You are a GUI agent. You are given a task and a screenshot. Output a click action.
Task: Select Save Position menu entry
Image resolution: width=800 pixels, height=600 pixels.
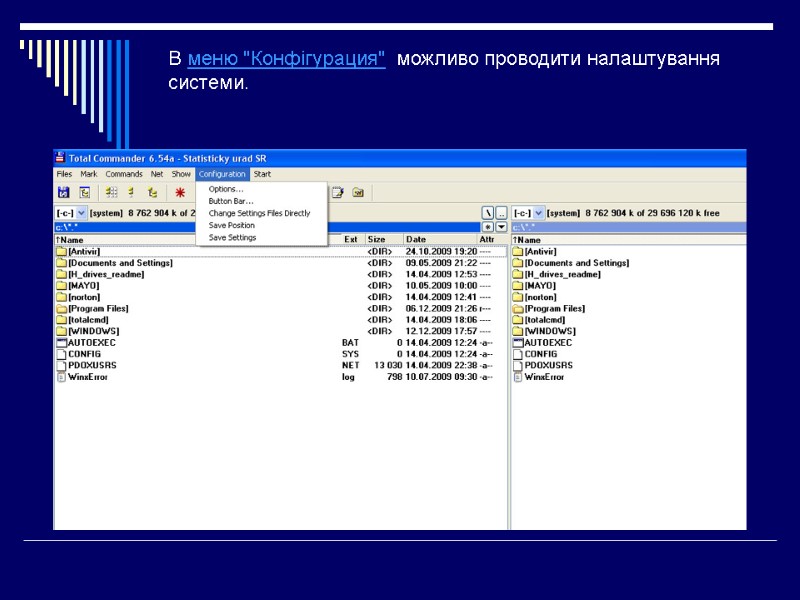261,225
